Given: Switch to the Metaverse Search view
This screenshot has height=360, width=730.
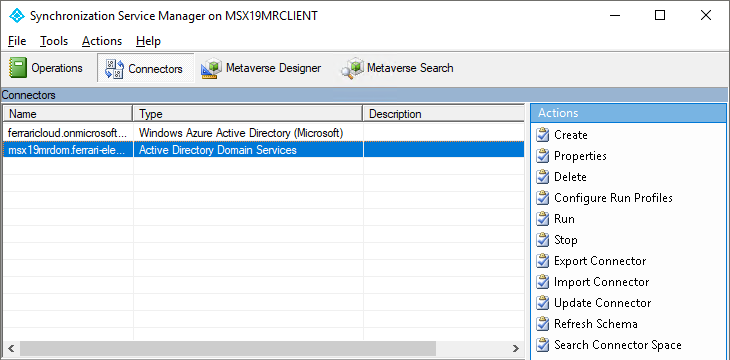Looking at the screenshot, I should pyautogui.click(x=397, y=68).
